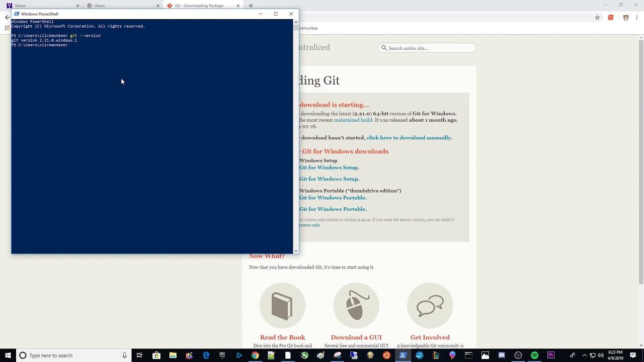Click first 'Git for Windows Setup' link
This screenshot has height=362, width=644.
coord(329,167)
